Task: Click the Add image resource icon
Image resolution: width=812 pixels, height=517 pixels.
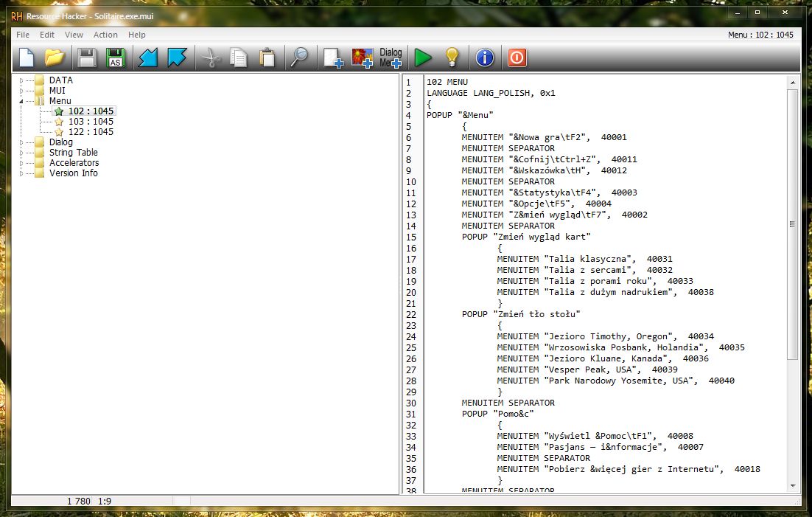Action: tap(362, 58)
